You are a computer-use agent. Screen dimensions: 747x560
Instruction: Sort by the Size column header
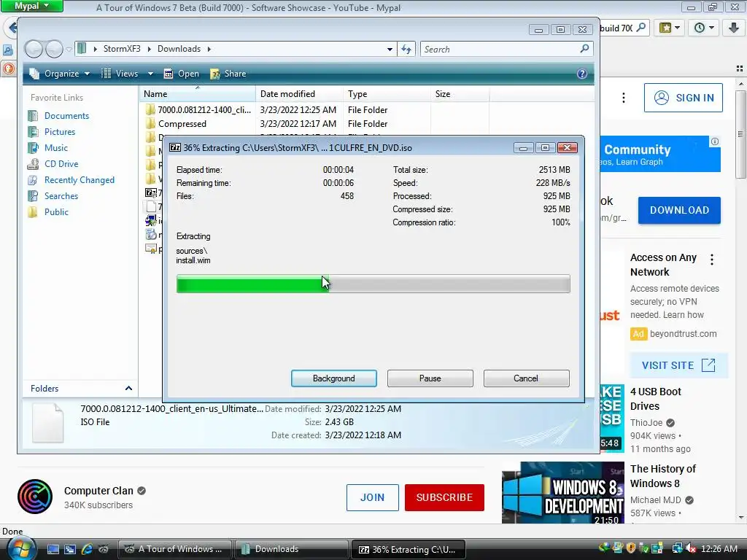[460, 94]
